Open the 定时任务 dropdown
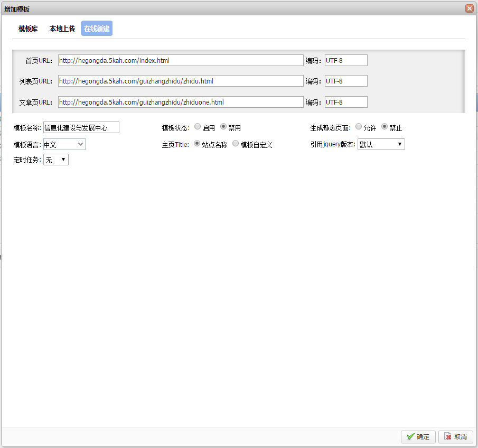 point(56,160)
